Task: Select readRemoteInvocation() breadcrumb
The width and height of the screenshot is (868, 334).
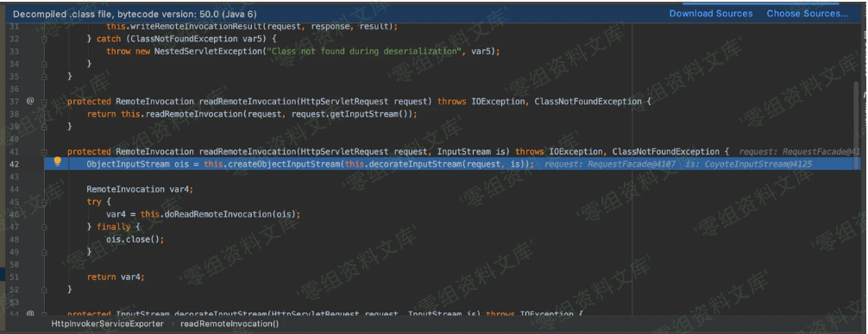Action: pyautogui.click(x=230, y=324)
